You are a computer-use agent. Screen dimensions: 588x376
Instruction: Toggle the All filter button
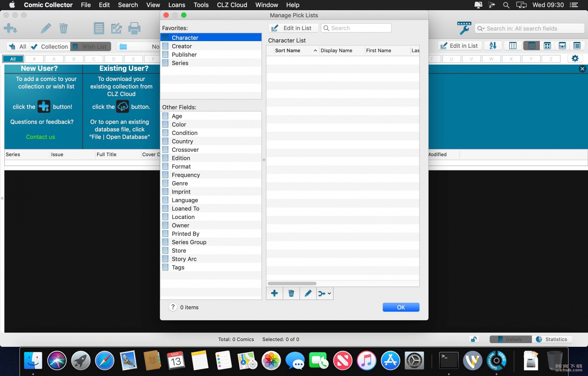point(18,46)
